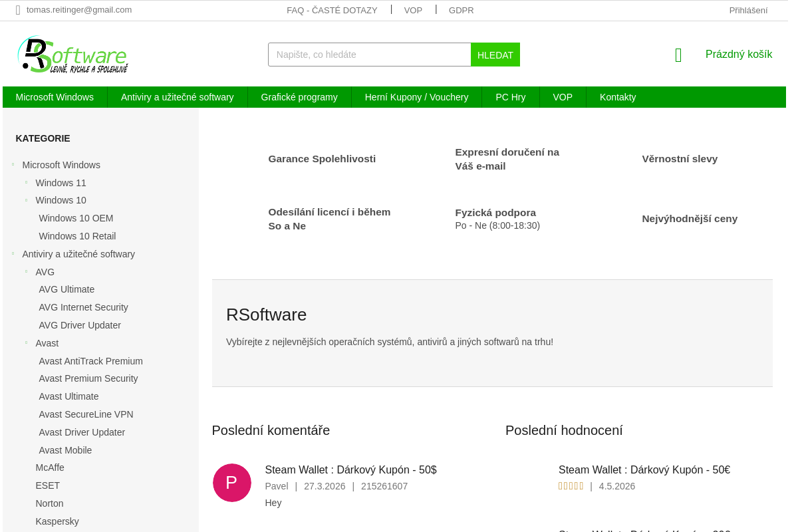Click Fyzická podpora benefit text
798x532 pixels.
click(495, 213)
